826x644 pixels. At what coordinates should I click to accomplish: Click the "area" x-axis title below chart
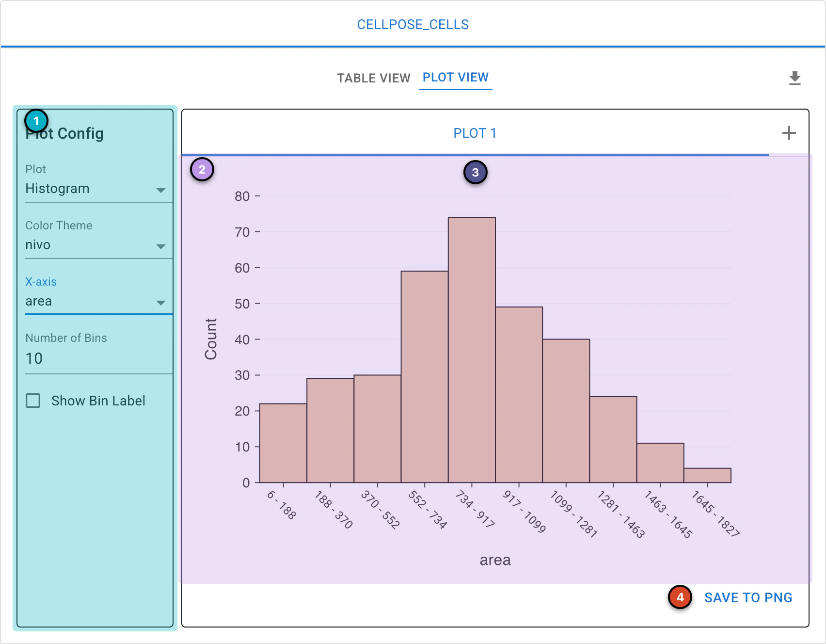pyautogui.click(x=495, y=560)
